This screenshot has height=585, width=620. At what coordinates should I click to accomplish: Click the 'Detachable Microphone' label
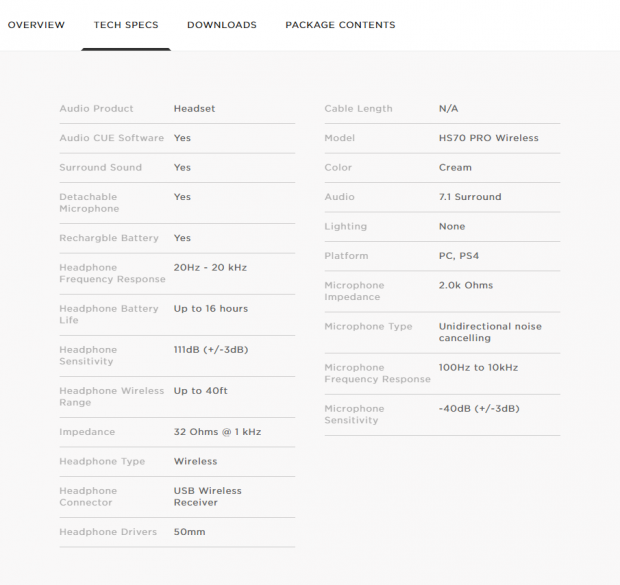(x=89, y=203)
